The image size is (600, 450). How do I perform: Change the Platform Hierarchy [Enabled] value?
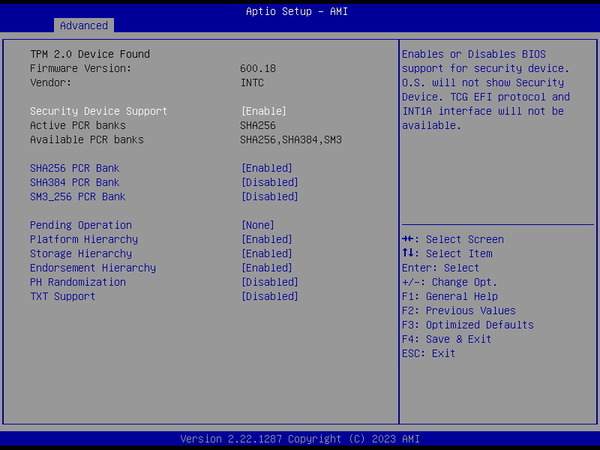click(x=267, y=239)
